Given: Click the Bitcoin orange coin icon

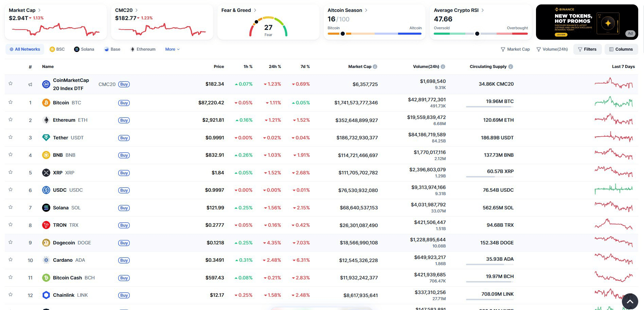Looking at the screenshot, I should 46,103.
